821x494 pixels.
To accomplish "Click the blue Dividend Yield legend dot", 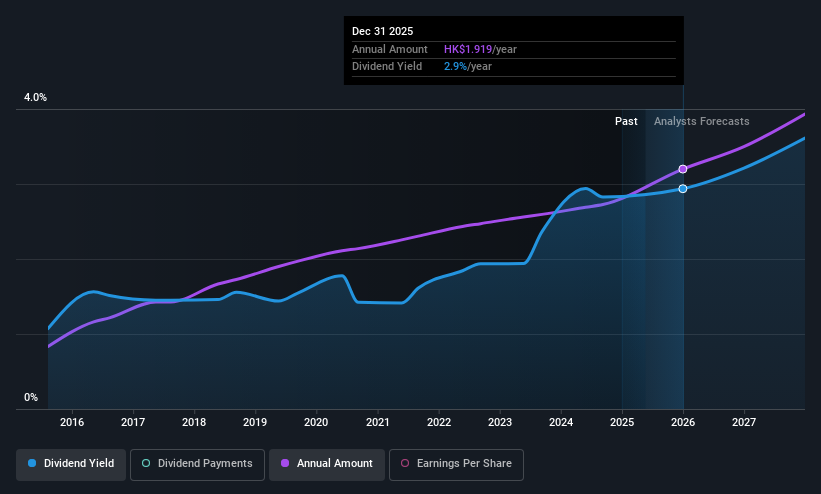I will point(32,464).
